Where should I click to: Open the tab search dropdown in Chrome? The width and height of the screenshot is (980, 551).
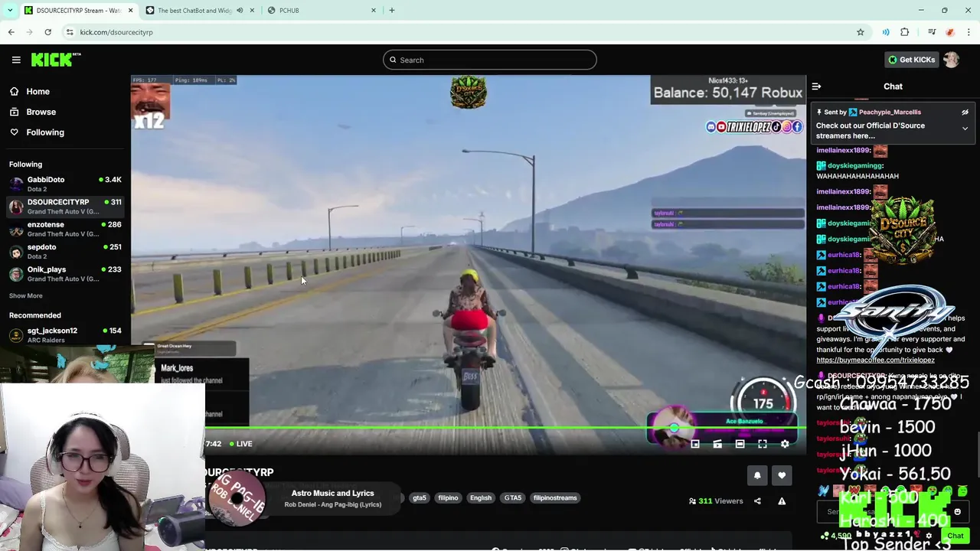(10, 10)
